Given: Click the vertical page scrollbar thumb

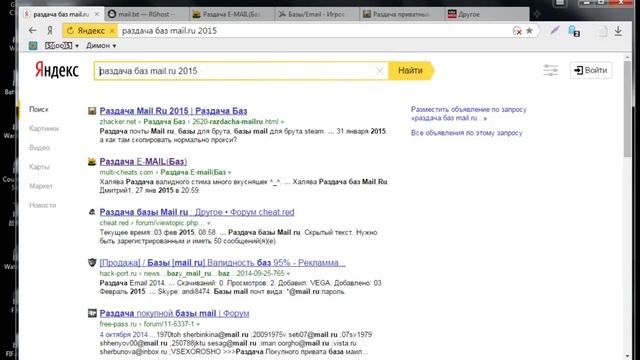Looking at the screenshot, I should 628,109.
